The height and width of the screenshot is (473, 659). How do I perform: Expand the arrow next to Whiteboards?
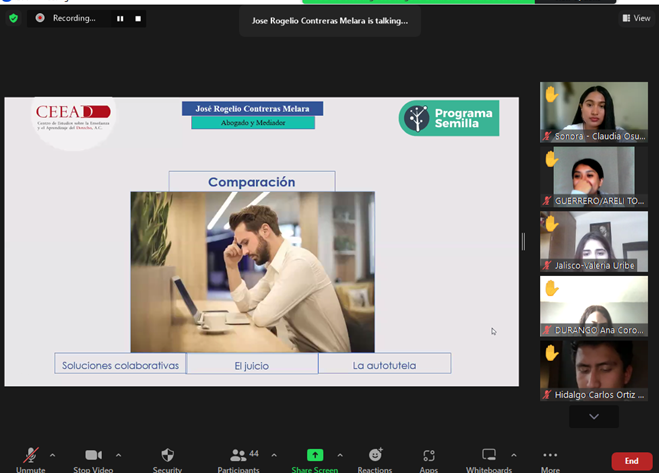pos(514,455)
